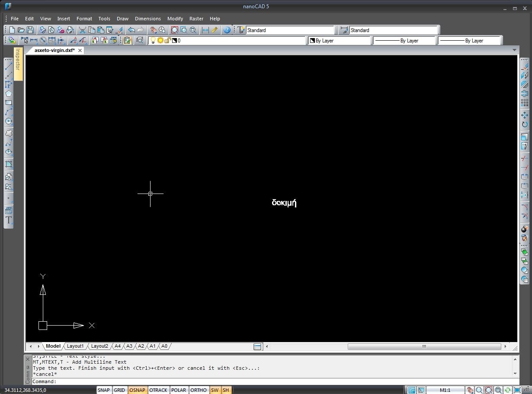The height and width of the screenshot is (394, 532).
Task: Toggle SNAP mode in status bar
Action: 104,390
